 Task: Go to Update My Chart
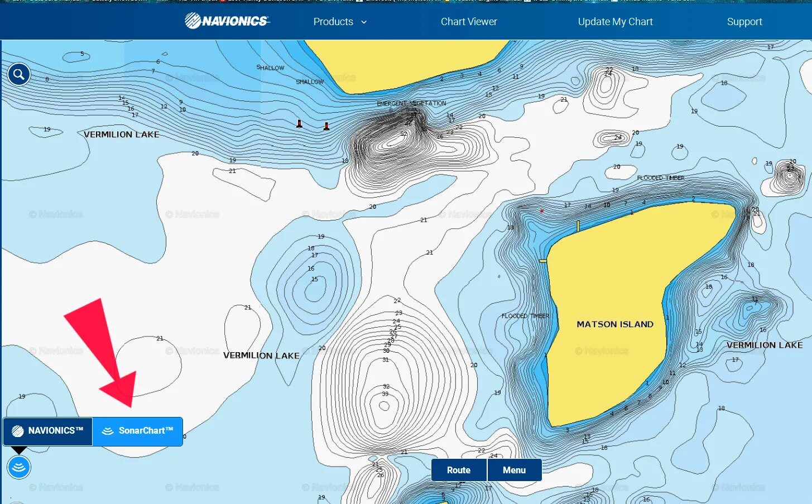click(615, 22)
